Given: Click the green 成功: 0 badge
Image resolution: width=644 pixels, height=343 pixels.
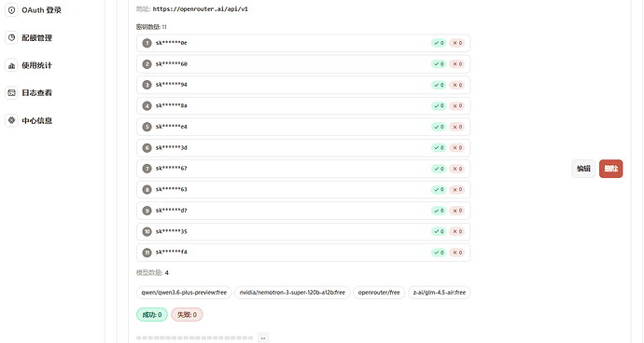Looking at the screenshot, I should pos(152,315).
